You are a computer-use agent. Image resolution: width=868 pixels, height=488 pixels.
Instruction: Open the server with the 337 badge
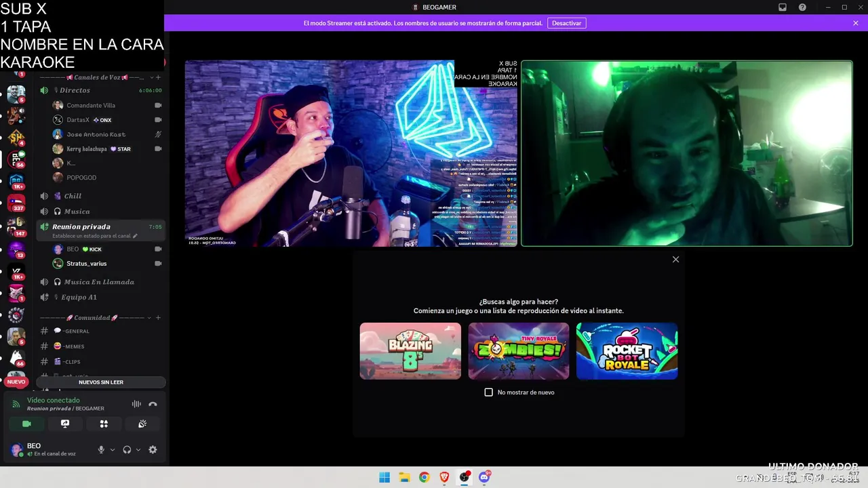16,203
